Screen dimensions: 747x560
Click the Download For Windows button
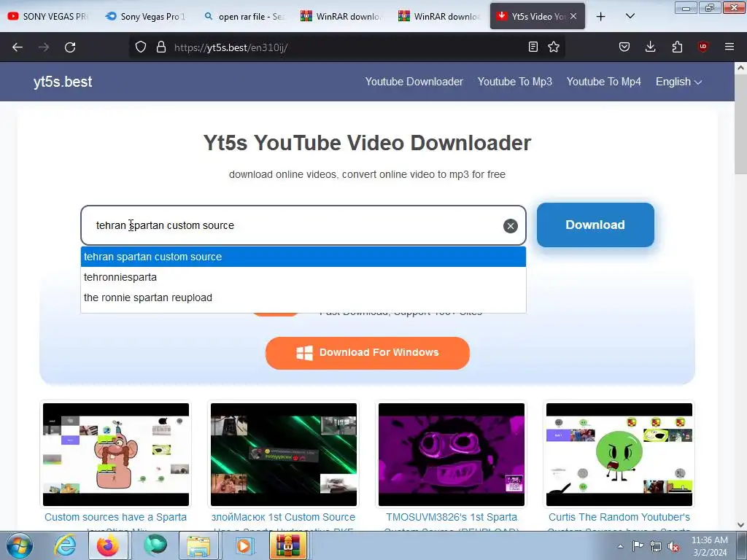pos(368,353)
